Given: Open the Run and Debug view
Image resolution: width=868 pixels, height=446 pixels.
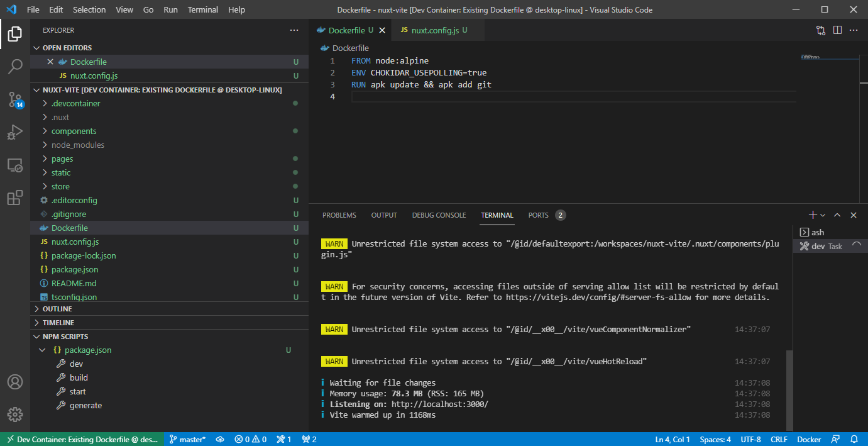Looking at the screenshot, I should pyautogui.click(x=15, y=132).
